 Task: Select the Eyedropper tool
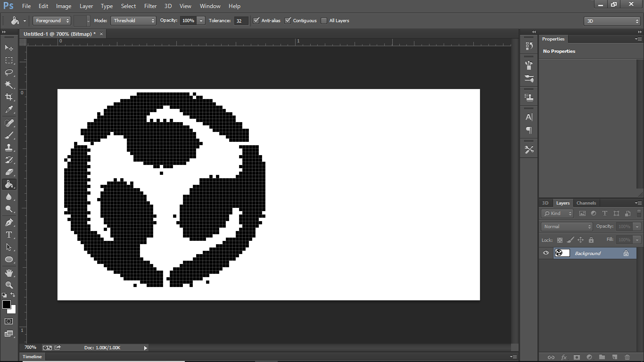(x=9, y=109)
